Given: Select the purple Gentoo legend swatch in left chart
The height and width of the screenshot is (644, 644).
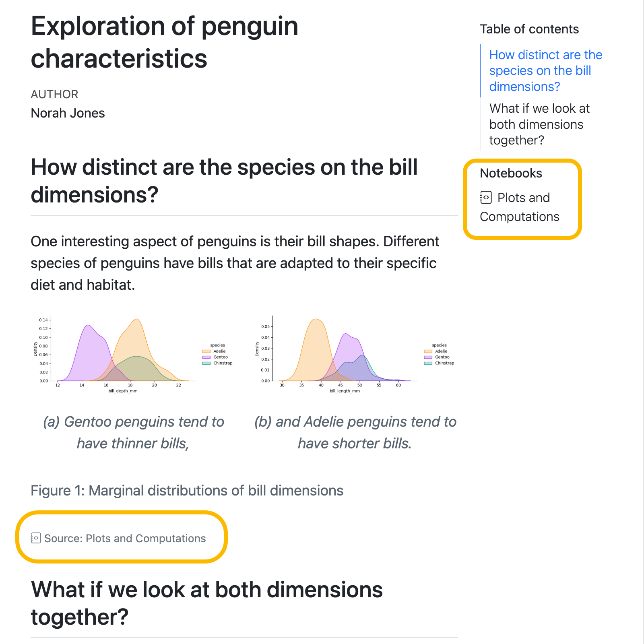Looking at the screenshot, I should point(206,357).
